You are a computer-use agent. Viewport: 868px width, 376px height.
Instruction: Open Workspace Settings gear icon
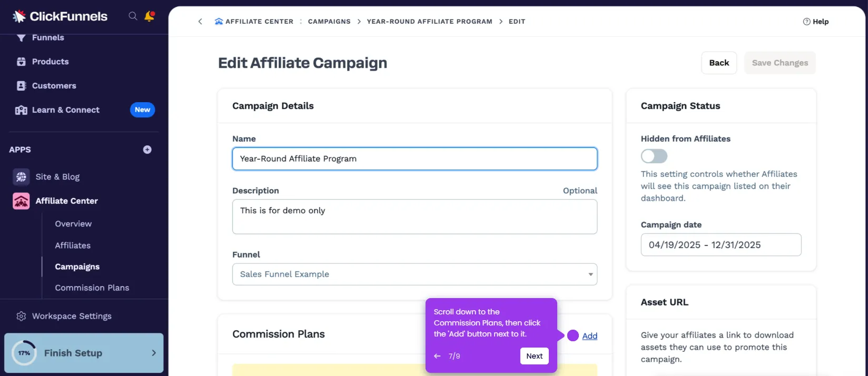point(21,316)
